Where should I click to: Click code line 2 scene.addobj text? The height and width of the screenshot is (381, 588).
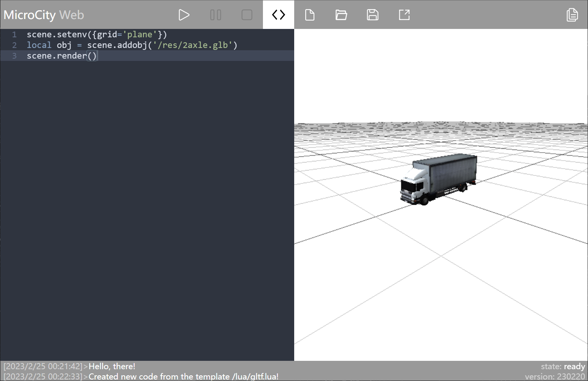click(132, 45)
